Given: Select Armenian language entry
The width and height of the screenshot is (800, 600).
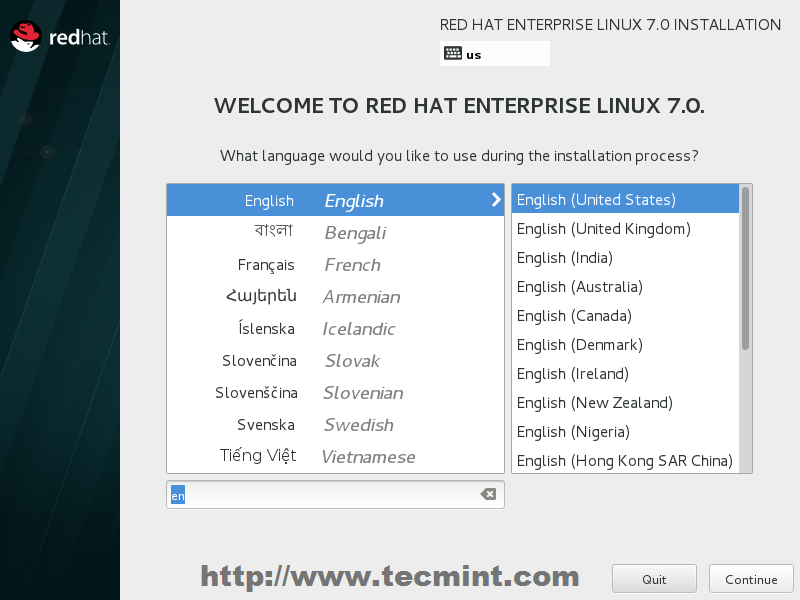Looking at the screenshot, I should (335, 297).
